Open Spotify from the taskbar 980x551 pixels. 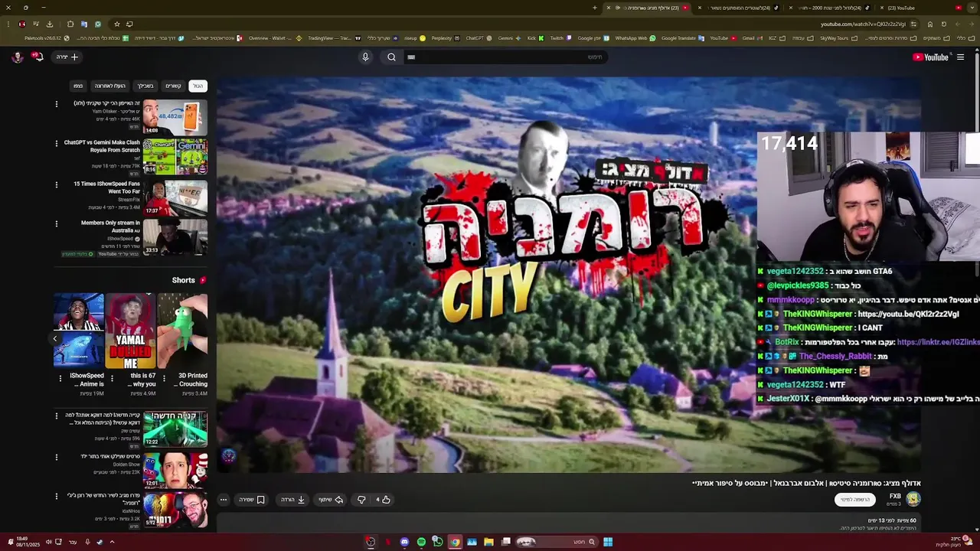click(x=421, y=542)
